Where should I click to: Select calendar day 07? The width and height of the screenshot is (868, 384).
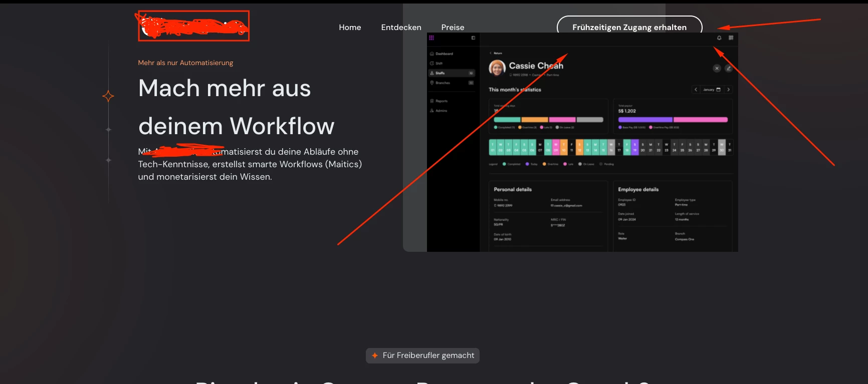(x=540, y=147)
